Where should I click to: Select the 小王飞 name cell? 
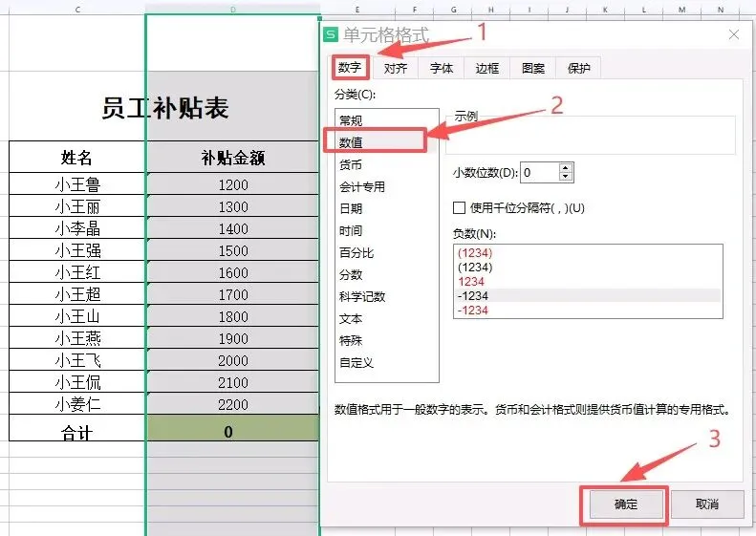77,360
